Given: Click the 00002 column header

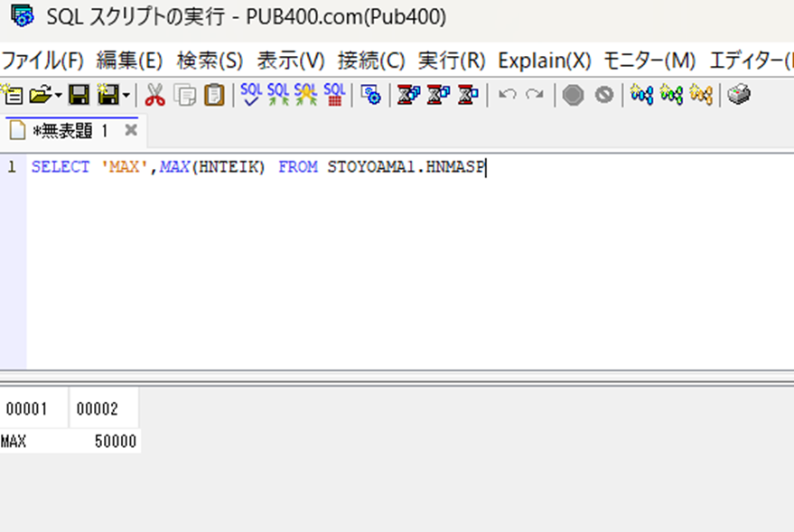Looking at the screenshot, I should coord(104,408).
